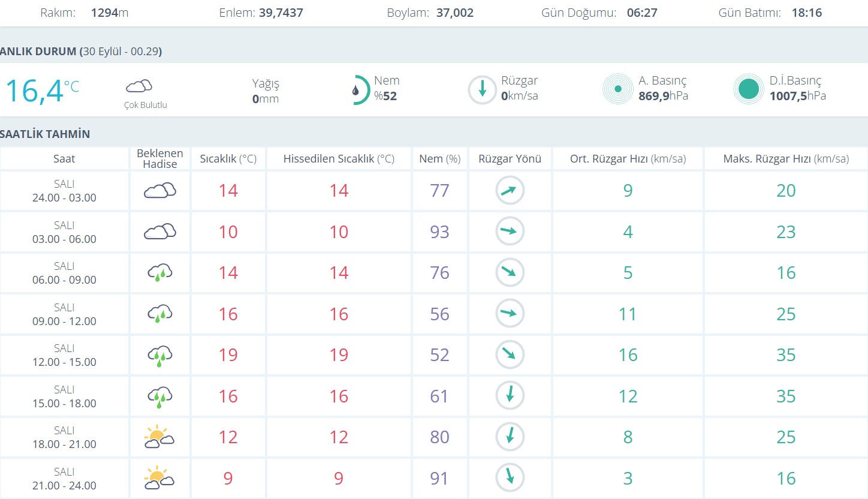
Task: Click the humidity droplet icon beside Nem
Action: [x=356, y=91]
